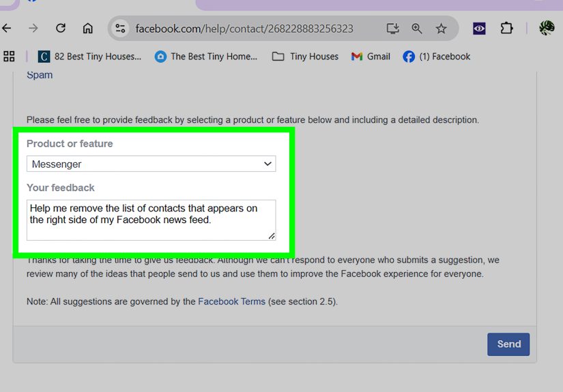Send the feedback form
Screen dimensions: 563x392
508,344
